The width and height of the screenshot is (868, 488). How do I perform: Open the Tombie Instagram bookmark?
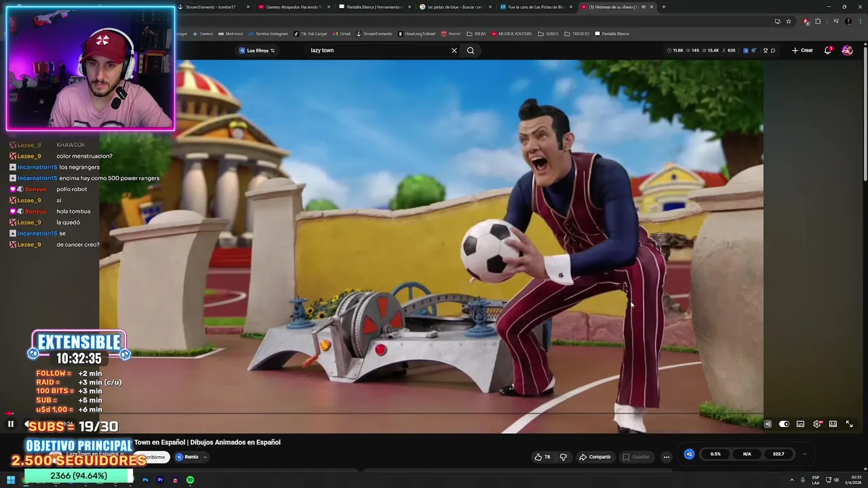click(x=269, y=33)
